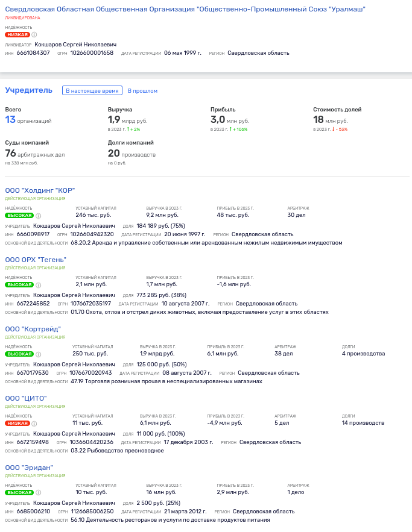This screenshot has height=532, width=412.
Task: Open ООО "ЦИТО" company page
Action: (x=26, y=398)
